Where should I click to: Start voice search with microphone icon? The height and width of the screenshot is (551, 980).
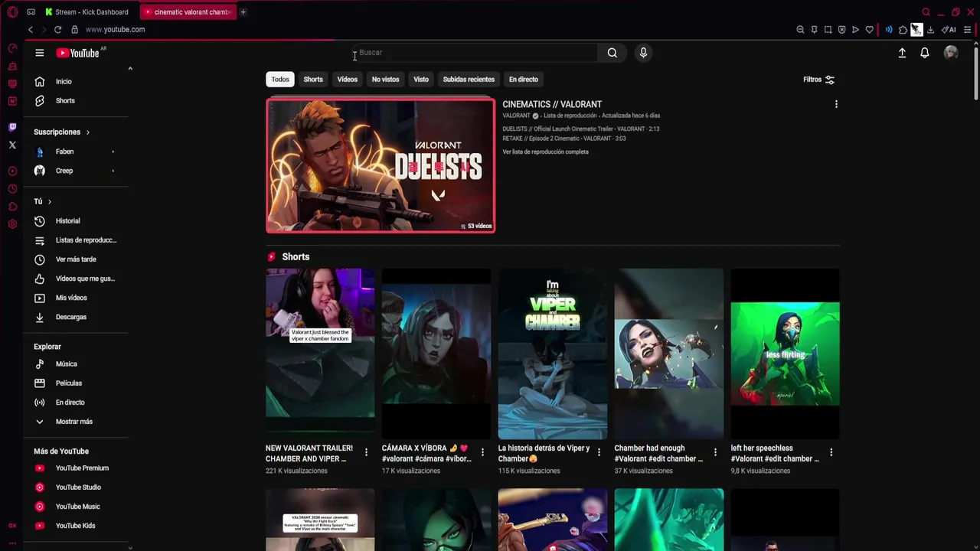pyautogui.click(x=643, y=53)
